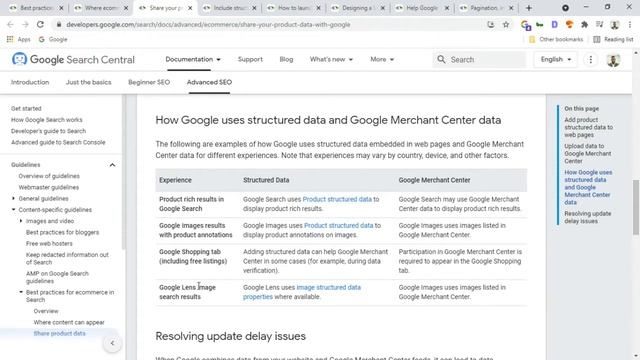Open Get started in the sidebar
Screen dimensions: 640x360
(x=26, y=109)
